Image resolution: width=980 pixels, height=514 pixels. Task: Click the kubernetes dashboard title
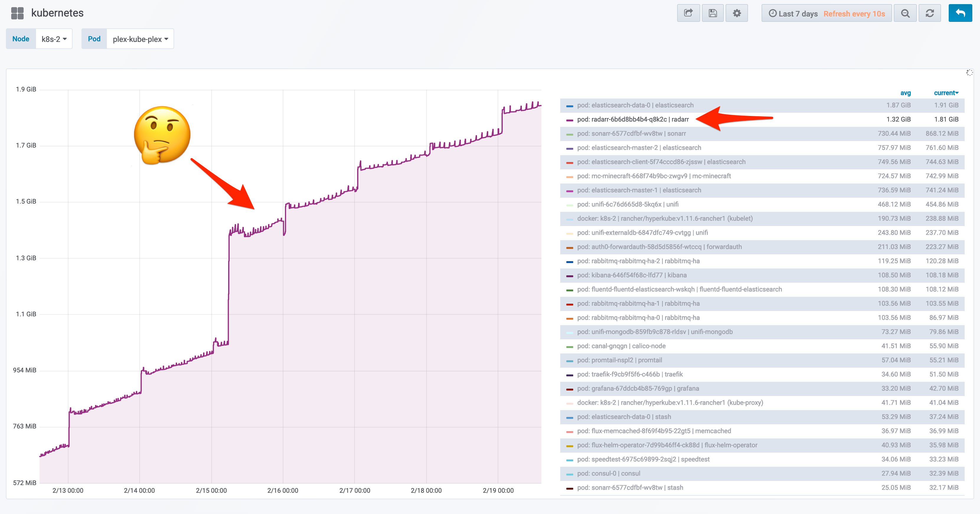click(x=58, y=13)
